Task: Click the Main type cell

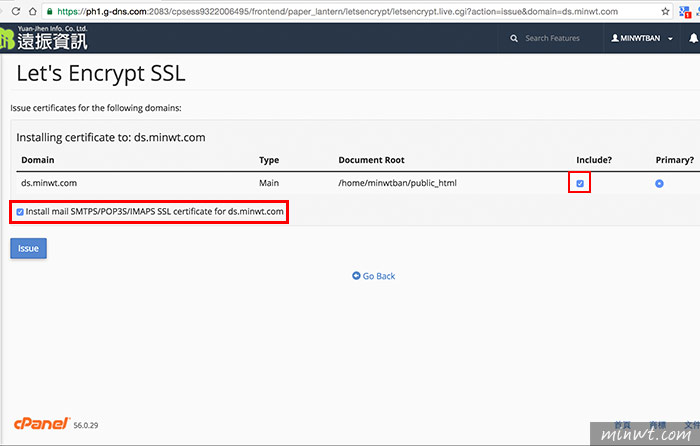Action: tap(269, 183)
